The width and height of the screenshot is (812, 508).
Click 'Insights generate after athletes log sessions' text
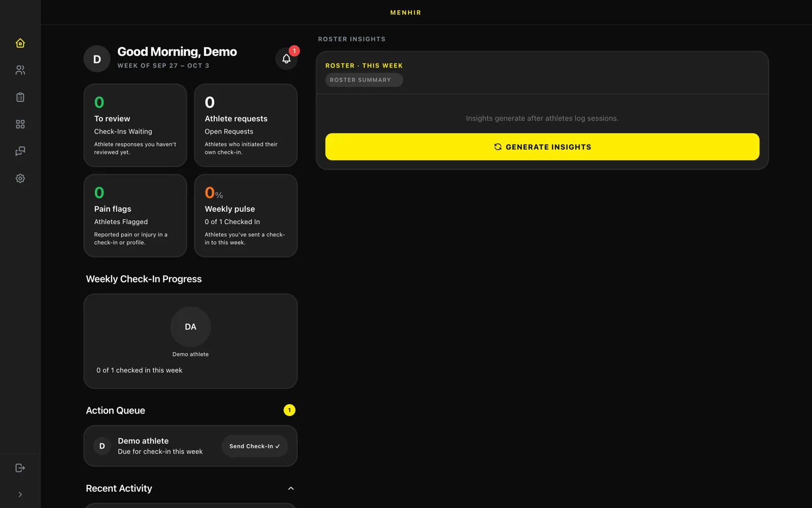click(542, 118)
